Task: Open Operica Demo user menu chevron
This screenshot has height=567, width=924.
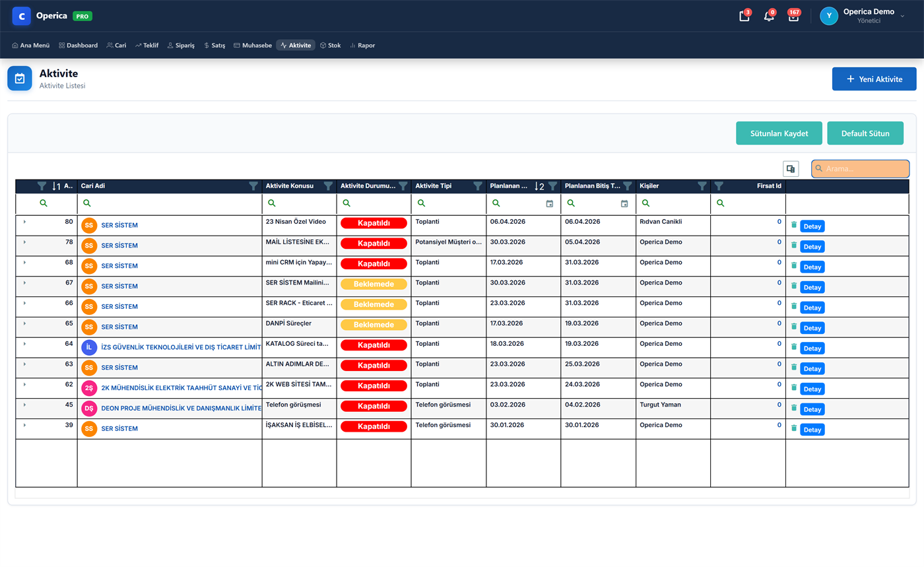Action: pyautogui.click(x=902, y=16)
